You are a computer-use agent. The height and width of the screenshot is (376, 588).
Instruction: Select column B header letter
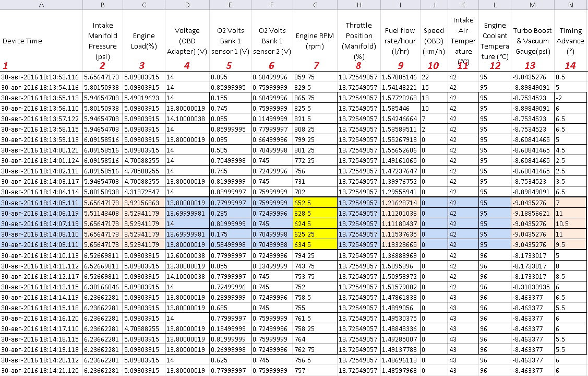click(103, 5)
